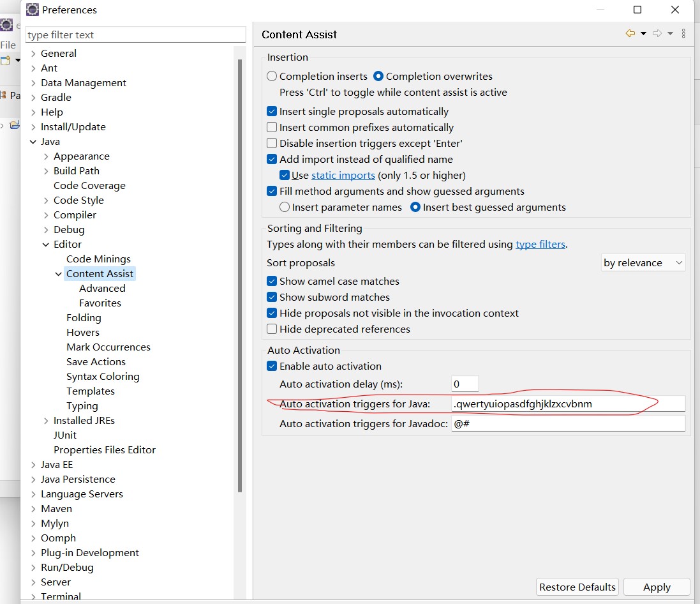Collapse the Editor tree node
Viewport: 700px width, 604px height.
pos(45,245)
